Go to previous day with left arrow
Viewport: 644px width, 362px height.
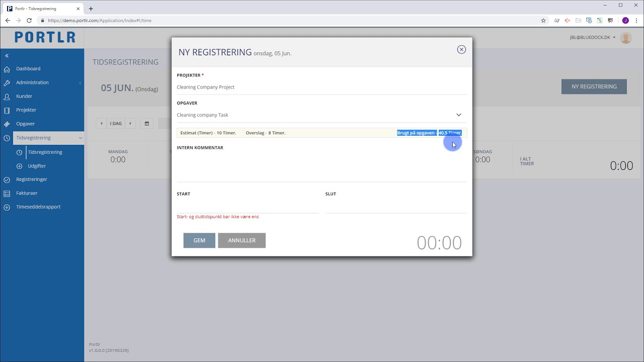coord(101,123)
